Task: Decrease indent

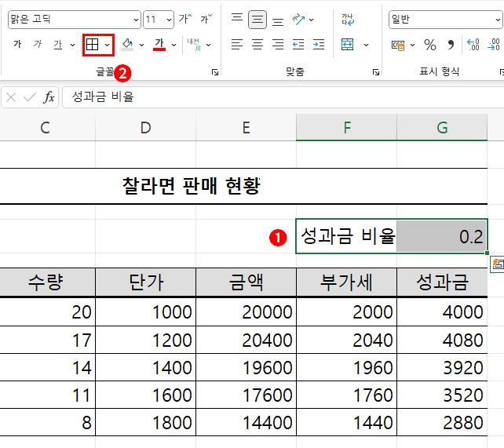Action: tap(298, 44)
